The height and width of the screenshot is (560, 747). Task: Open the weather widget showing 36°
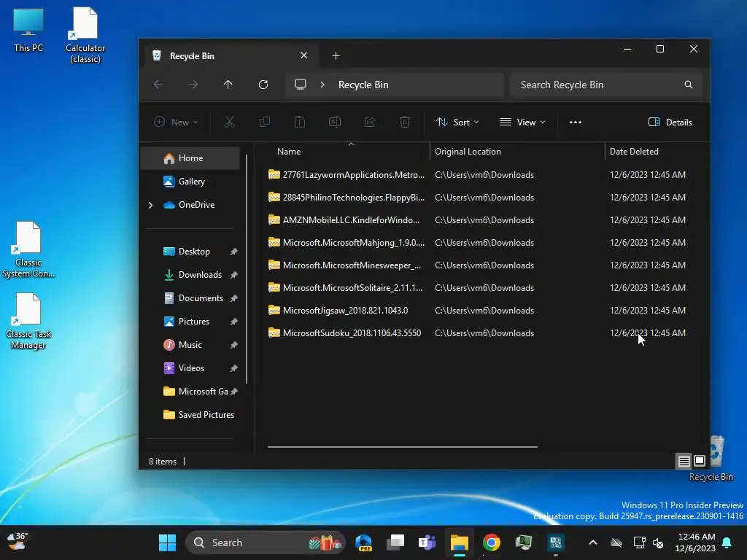tap(18, 542)
